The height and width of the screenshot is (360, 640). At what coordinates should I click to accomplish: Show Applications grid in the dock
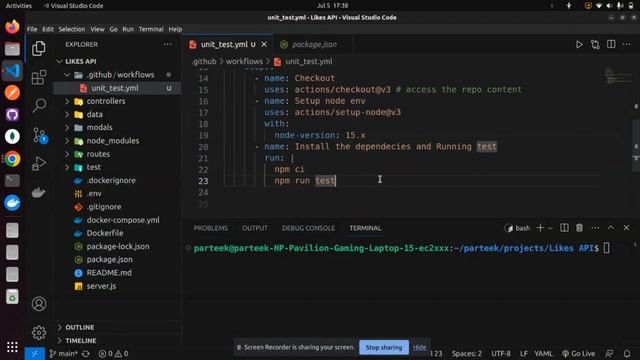[12, 347]
